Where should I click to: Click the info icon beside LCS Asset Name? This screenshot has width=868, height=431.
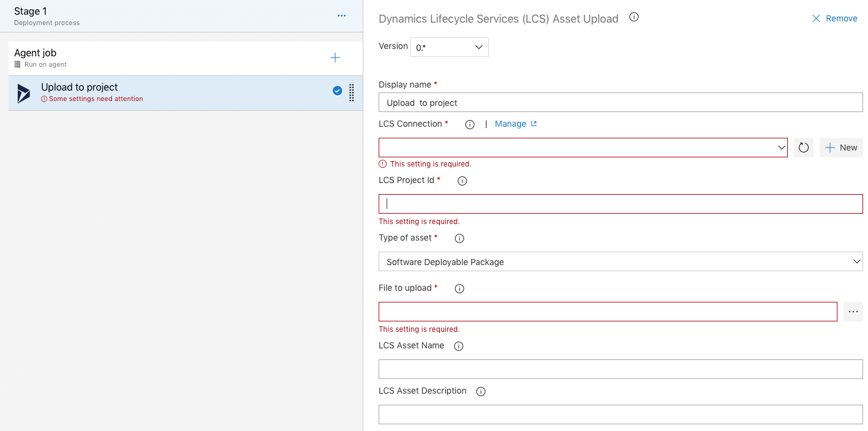coord(459,345)
